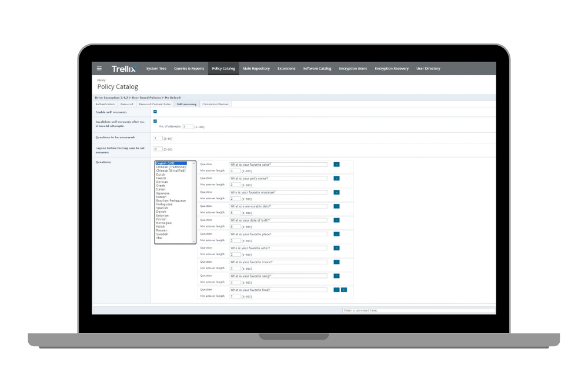Click the No. of attempts field
The image size is (588, 392).
(188, 127)
